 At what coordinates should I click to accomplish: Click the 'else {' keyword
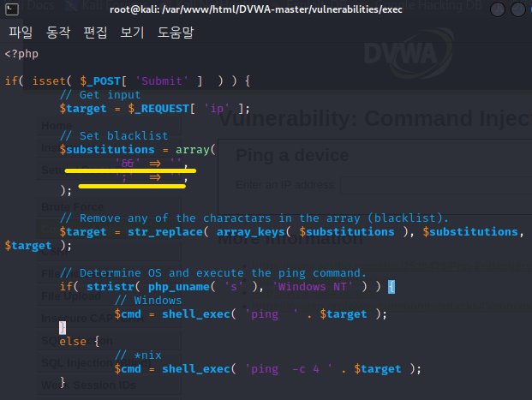[80, 342]
